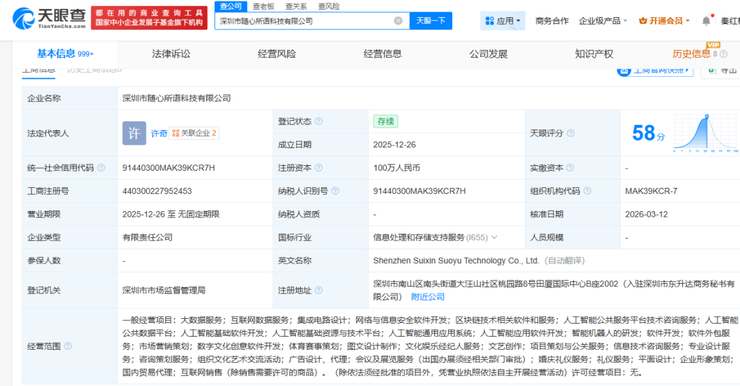
Task: Select the 查公司 search tab
Action: [231, 6]
